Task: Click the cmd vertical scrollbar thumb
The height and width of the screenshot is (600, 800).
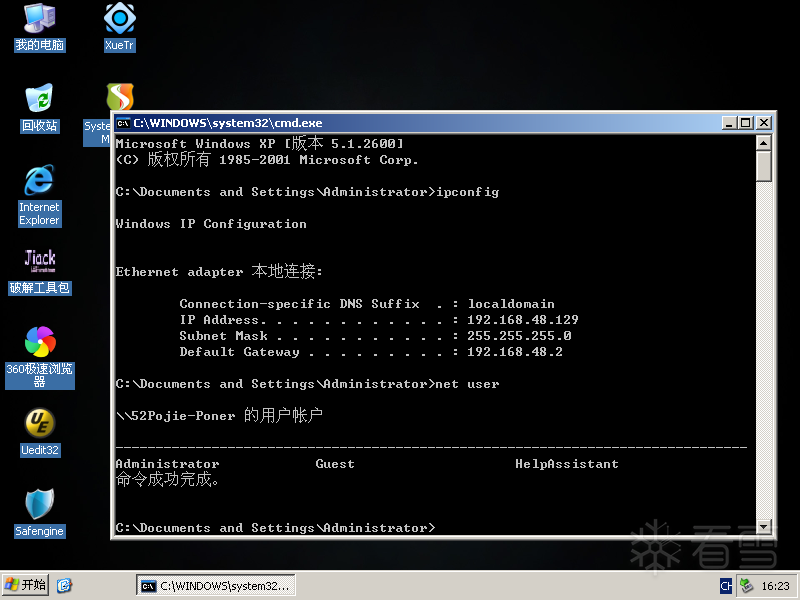Action: [x=763, y=166]
